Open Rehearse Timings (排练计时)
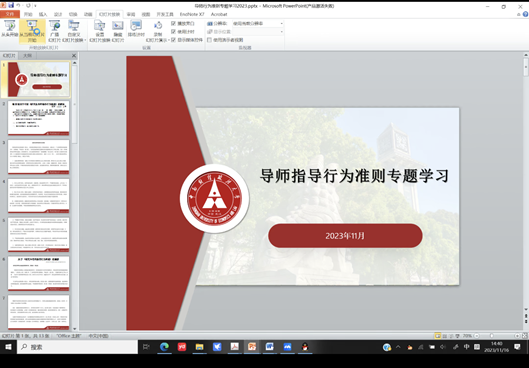Screen dimensions: 529x368 tap(136, 29)
